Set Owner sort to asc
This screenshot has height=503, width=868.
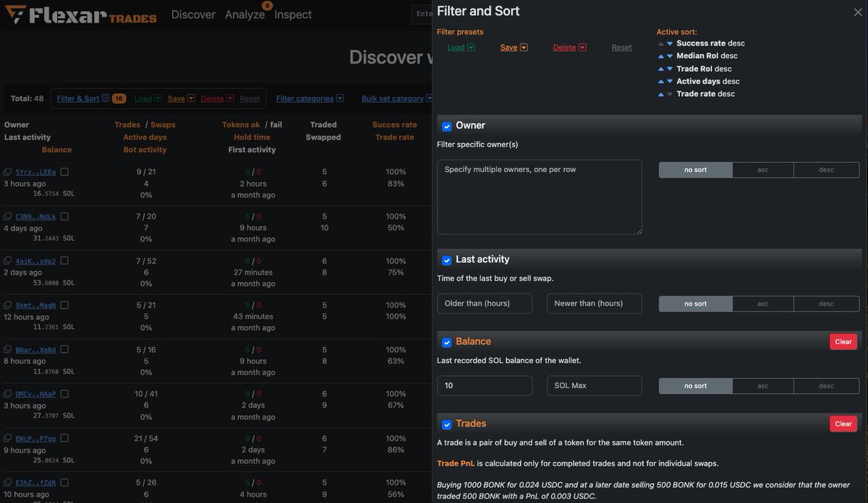coord(762,170)
